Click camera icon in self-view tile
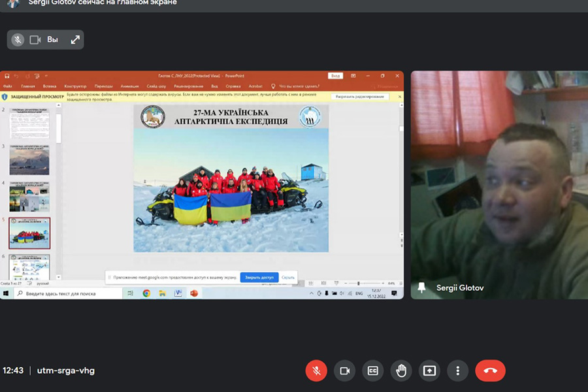Screen dimensions: 588x392 35,40
